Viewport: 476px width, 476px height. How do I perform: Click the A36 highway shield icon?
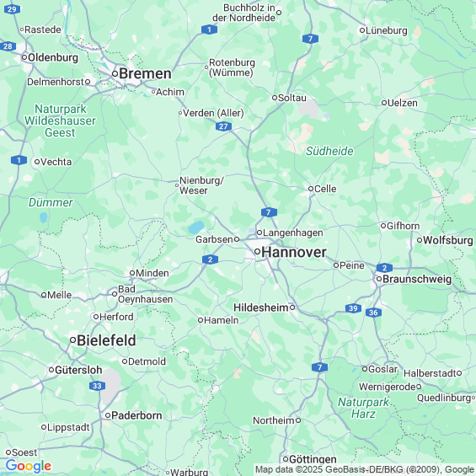click(373, 313)
